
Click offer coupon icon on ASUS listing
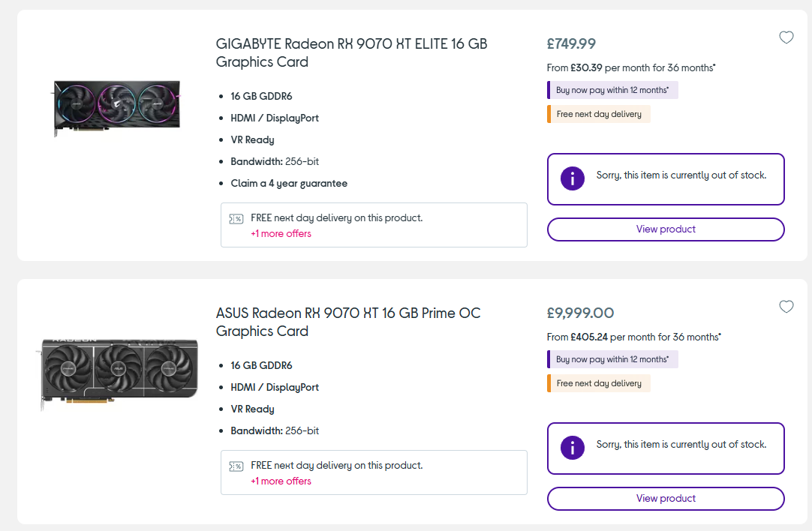(x=236, y=466)
